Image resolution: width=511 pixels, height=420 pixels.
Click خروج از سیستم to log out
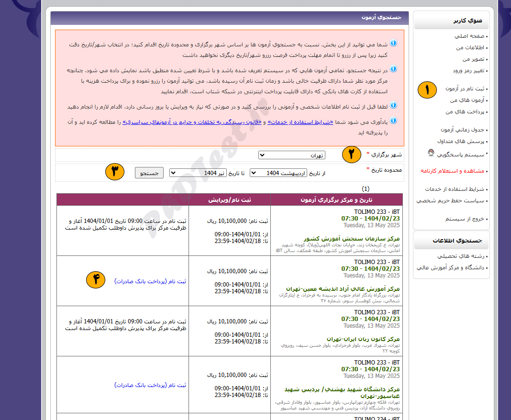coord(465,219)
